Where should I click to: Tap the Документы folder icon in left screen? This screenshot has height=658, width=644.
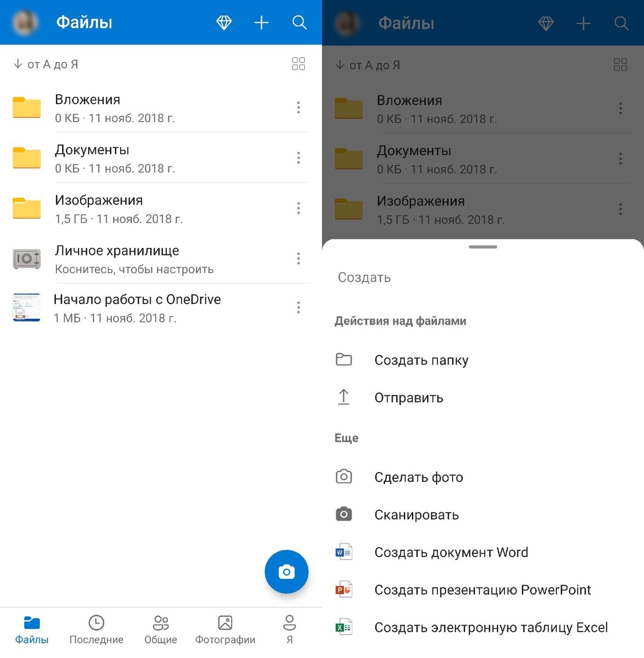click(x=27, y=158)
